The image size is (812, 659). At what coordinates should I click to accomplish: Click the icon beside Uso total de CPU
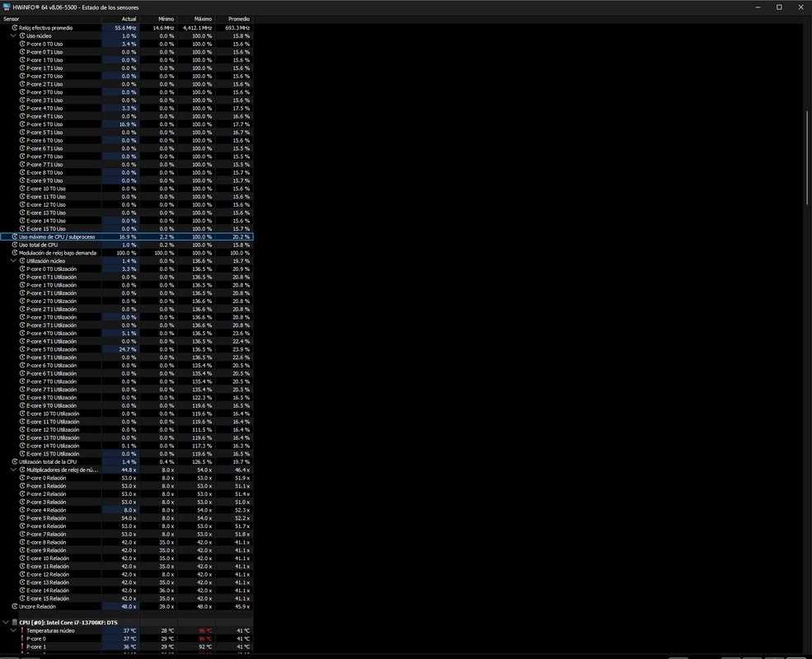pyautogui.click(x=15, y=245)
